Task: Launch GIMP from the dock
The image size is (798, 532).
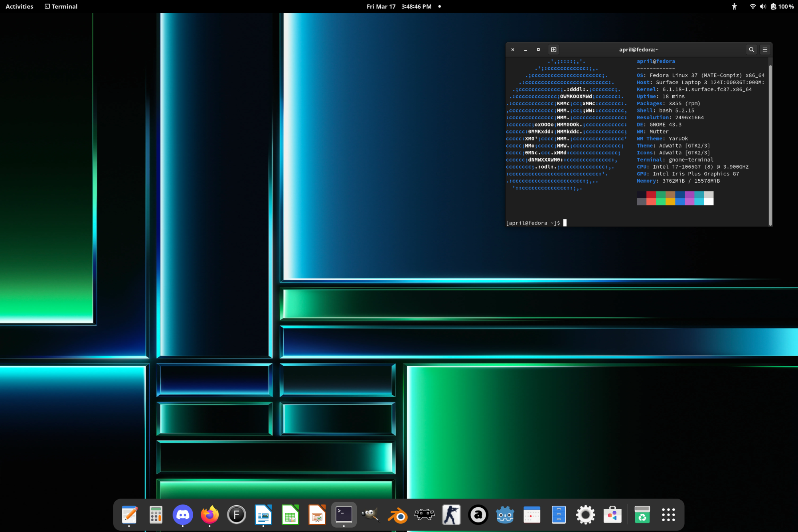Action: [371, 515]
